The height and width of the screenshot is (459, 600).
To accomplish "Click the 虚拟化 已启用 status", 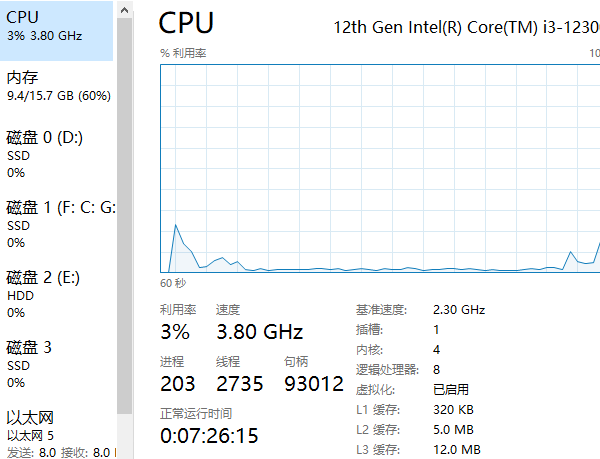I will pyautogui.click(x=451, y=389).
